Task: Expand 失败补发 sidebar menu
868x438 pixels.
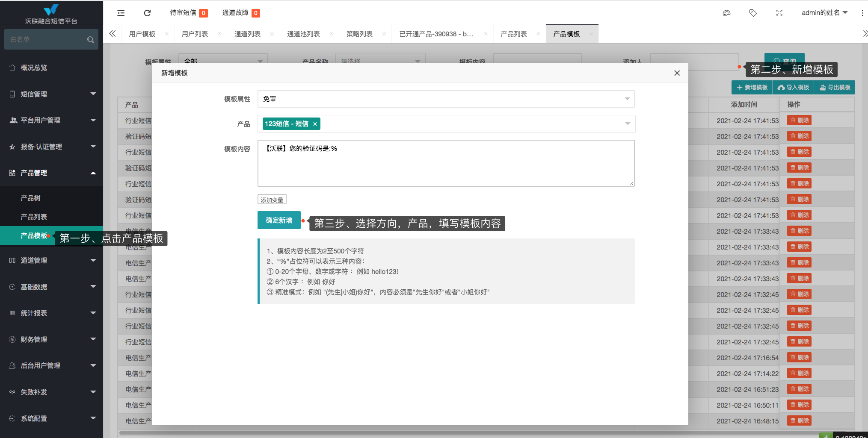Action: (x=51, y=392)
